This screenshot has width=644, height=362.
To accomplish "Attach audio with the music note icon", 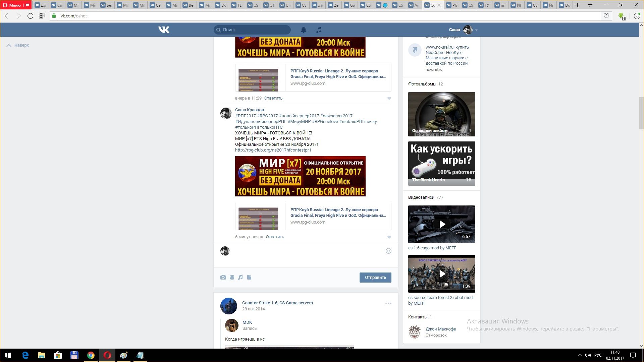I will (240, 277).
